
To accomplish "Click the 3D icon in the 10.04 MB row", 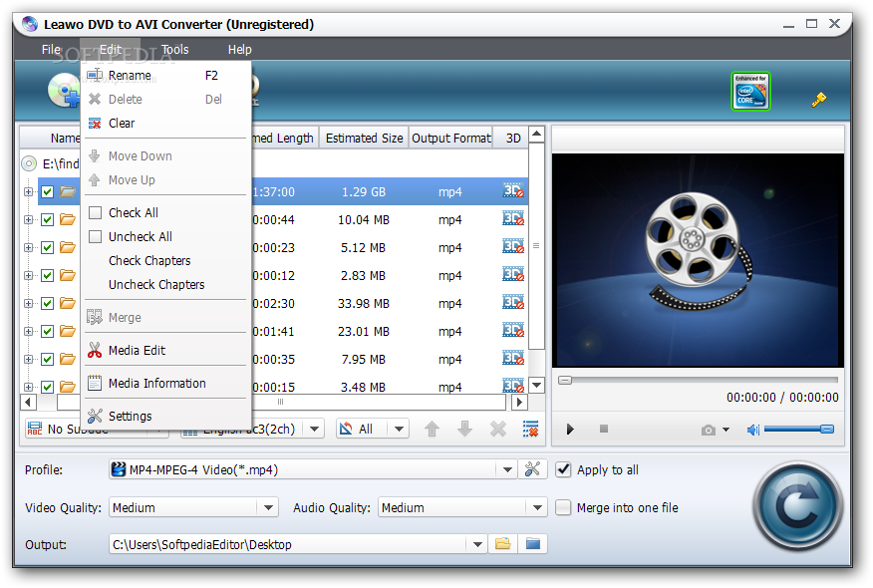I will (x=513, y=219).
